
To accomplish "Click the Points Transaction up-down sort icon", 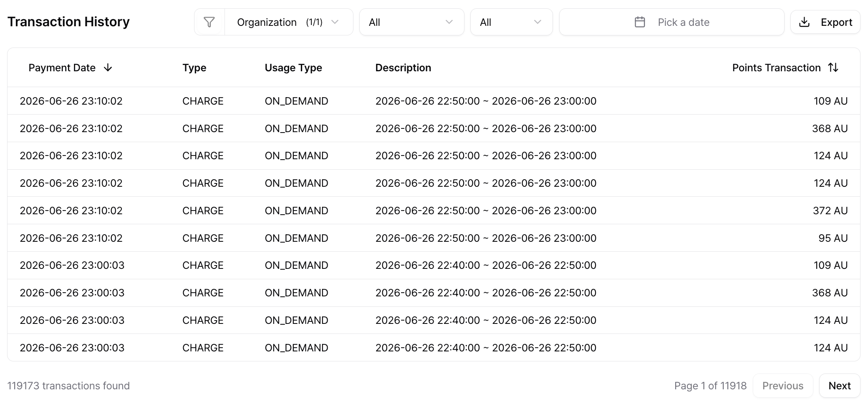I will click(x=833, y=68).
